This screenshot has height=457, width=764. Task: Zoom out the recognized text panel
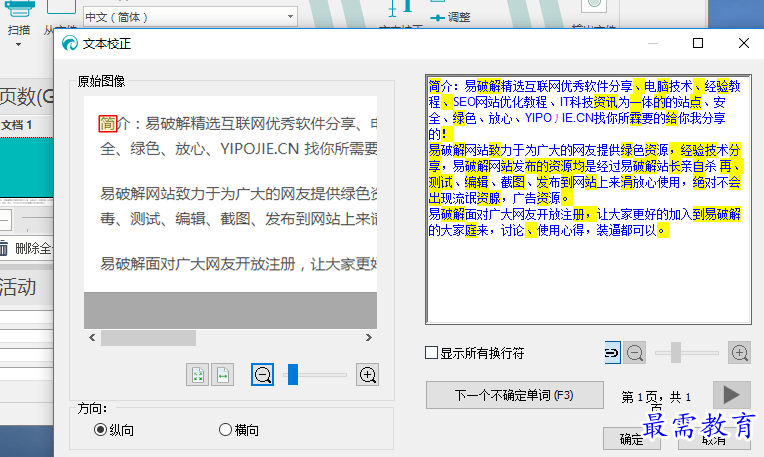(635, 353)
